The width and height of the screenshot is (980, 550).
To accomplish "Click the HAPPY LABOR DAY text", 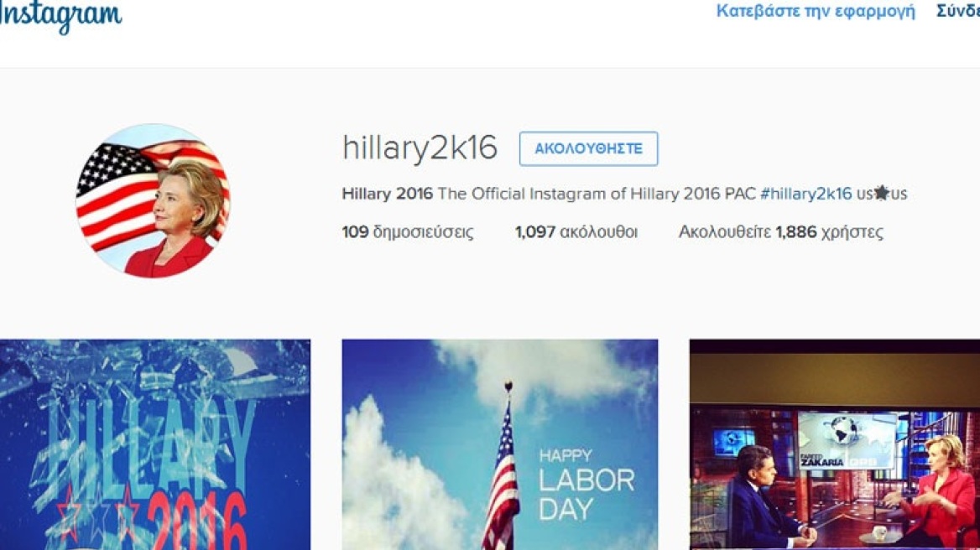I will [586, 485].
